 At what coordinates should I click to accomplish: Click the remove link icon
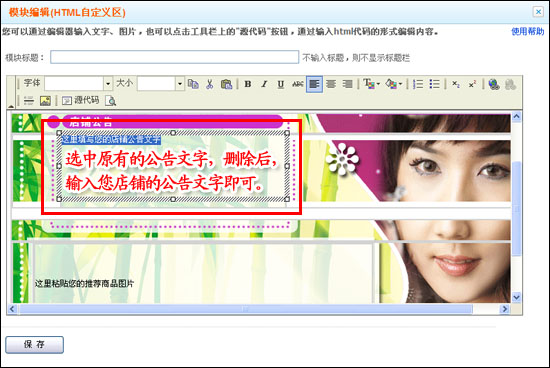510,84
